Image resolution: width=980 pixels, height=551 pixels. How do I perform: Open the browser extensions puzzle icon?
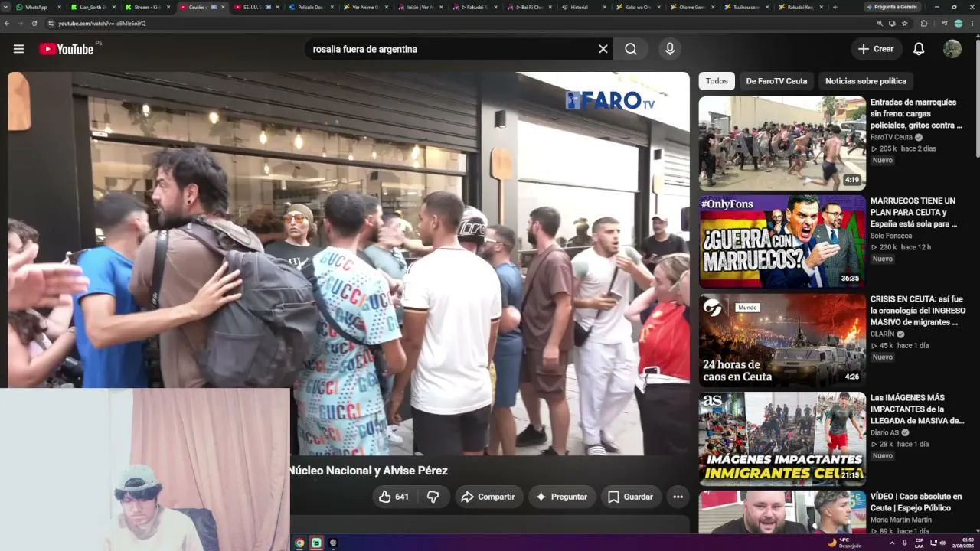[x=924, y=24]
